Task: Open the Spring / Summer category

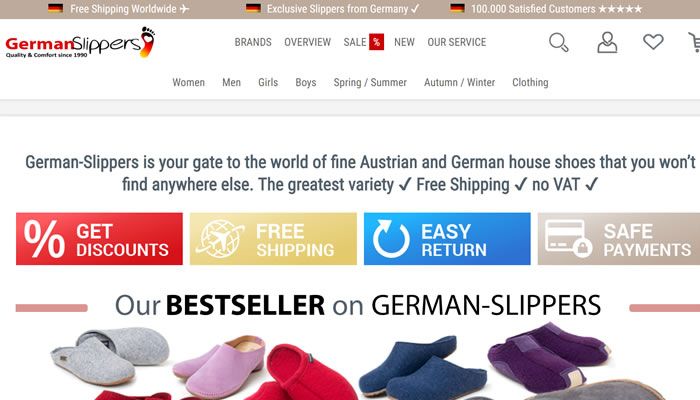Action: 370,83
